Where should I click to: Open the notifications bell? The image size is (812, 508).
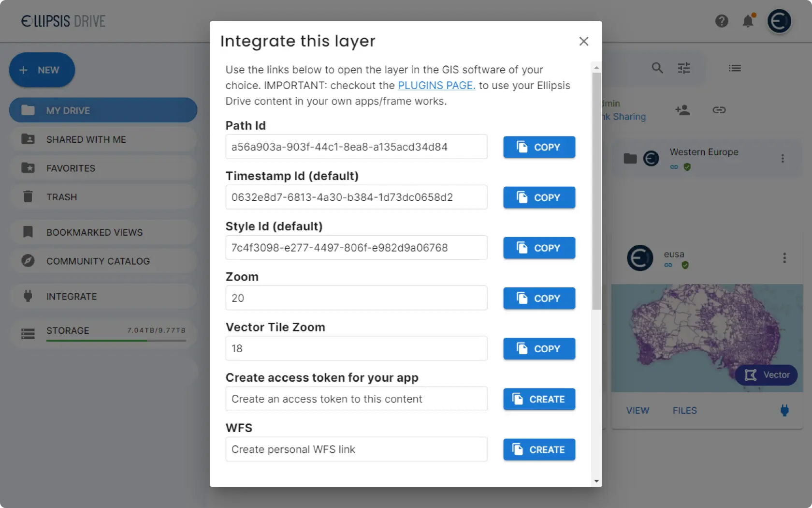coord(748,21)
